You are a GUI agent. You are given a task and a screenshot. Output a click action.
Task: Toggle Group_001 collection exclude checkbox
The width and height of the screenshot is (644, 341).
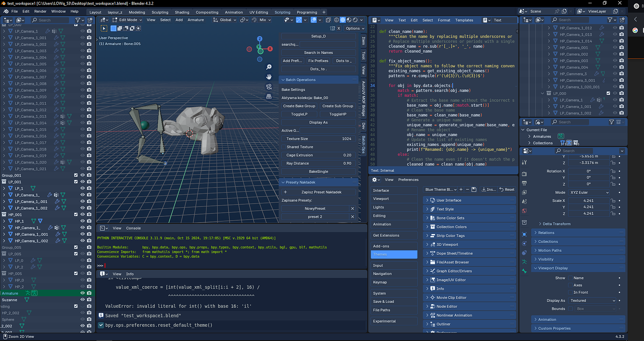(x=76, y=175)
